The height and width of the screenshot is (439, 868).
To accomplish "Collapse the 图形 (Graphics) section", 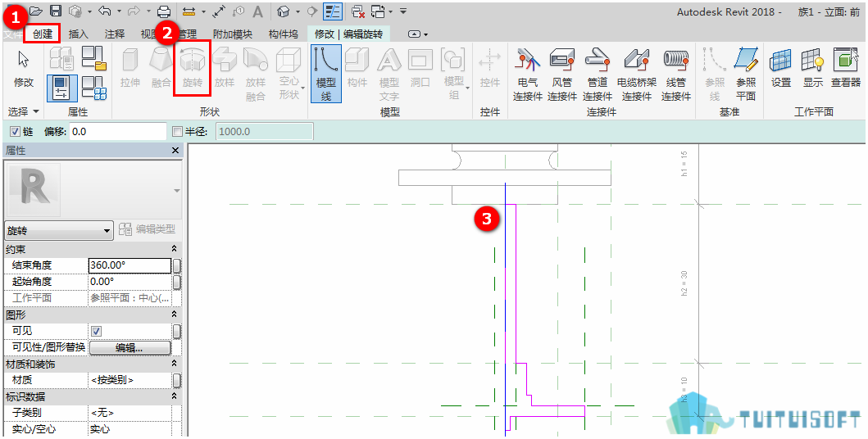I will (x=175, y=315).
